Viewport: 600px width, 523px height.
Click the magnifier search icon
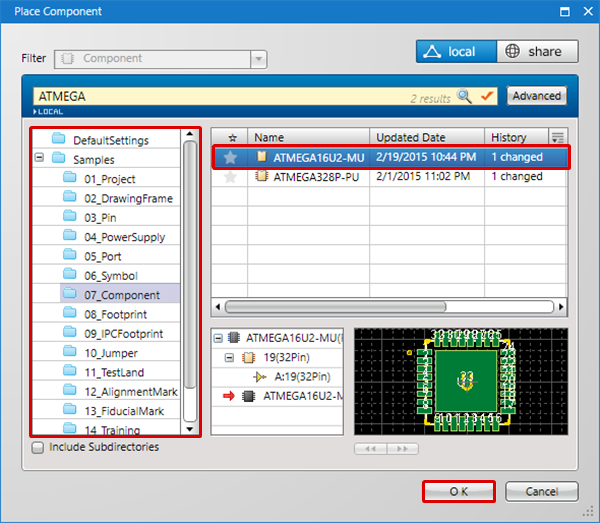(x=464, y=96)
